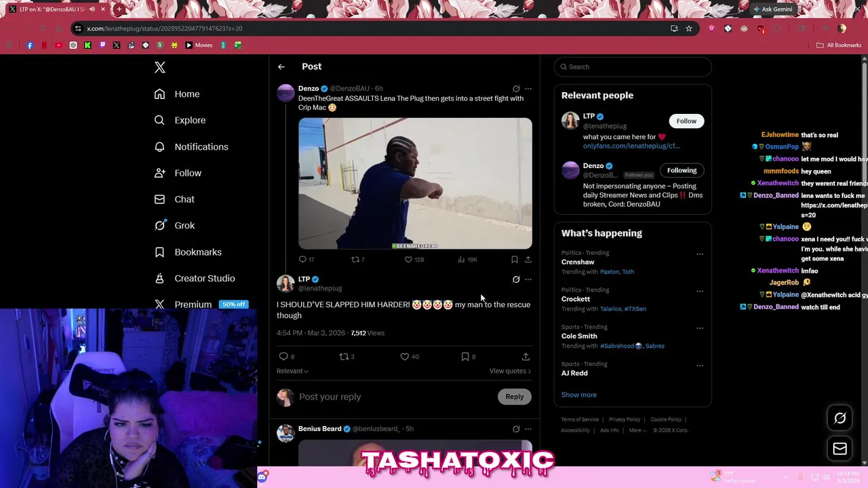Screen dimensions: 868x488
Task: Play the DeenTheGreat video thumbnail
Action: point(415,184)
